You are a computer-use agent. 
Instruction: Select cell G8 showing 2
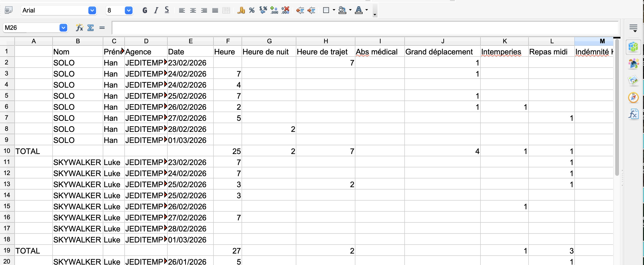(x=269, y=129)
